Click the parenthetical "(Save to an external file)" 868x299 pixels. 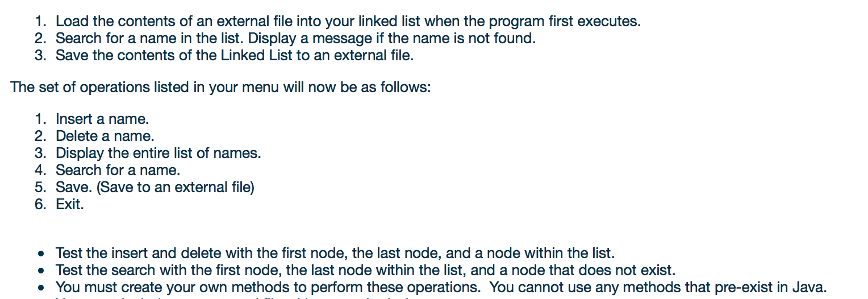176,187
